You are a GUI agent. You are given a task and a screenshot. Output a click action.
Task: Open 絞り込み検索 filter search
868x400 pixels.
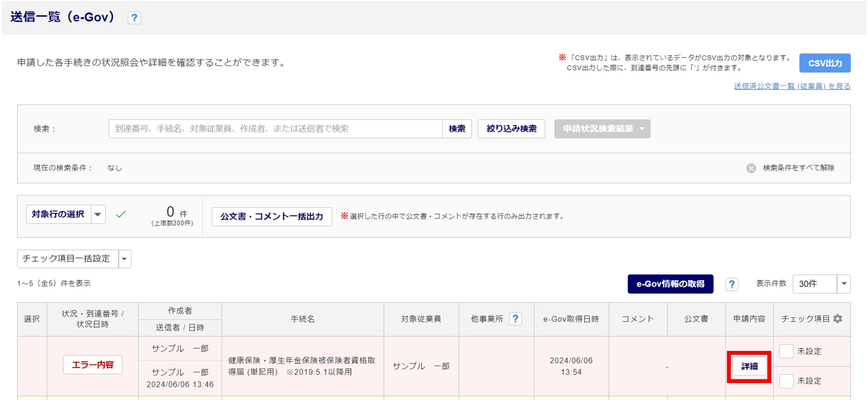pos(511,129)
